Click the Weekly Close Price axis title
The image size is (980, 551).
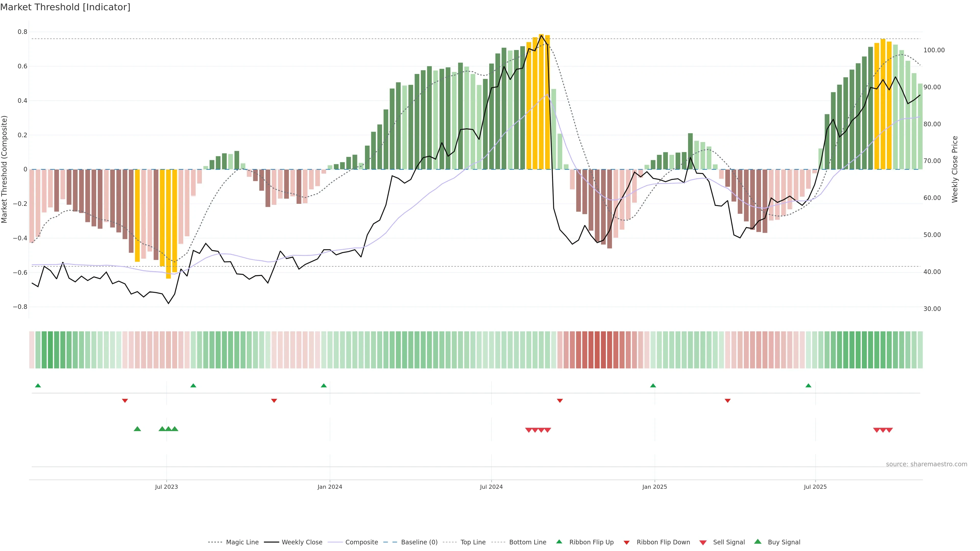click(954, 169)
